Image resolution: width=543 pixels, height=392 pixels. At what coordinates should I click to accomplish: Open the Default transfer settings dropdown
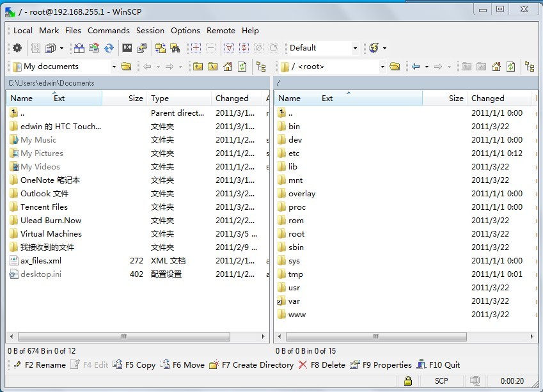[x=355, y=48]
